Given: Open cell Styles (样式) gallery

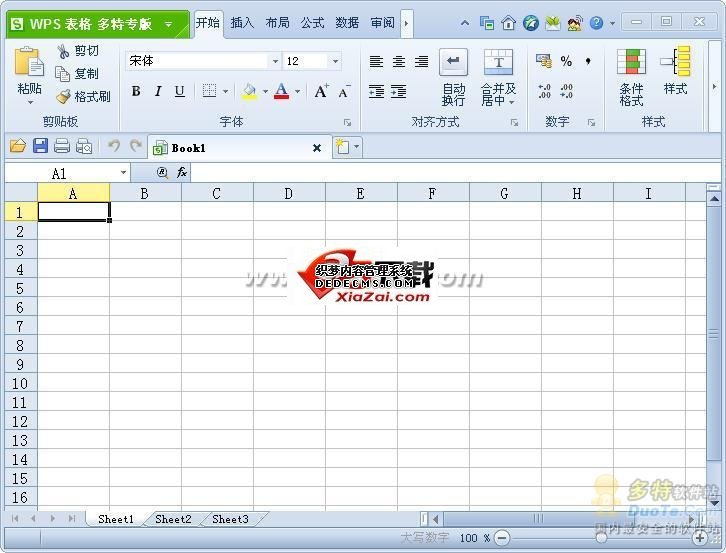Looking at the screenshot, I should [676, 70].
